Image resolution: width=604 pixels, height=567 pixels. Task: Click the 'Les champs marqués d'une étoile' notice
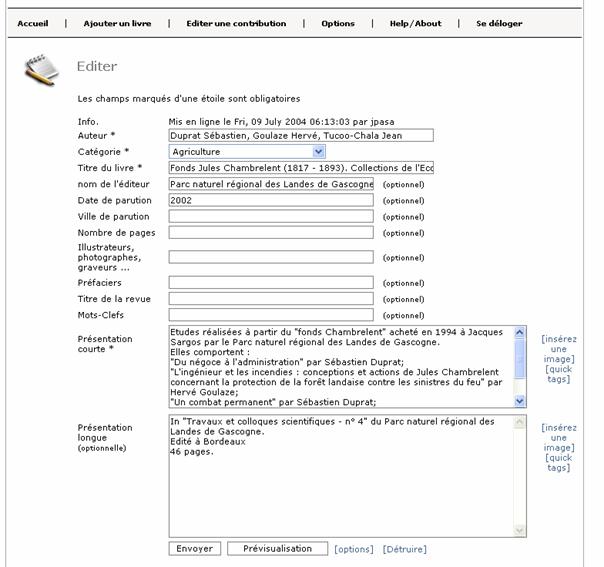coord(189,99)
